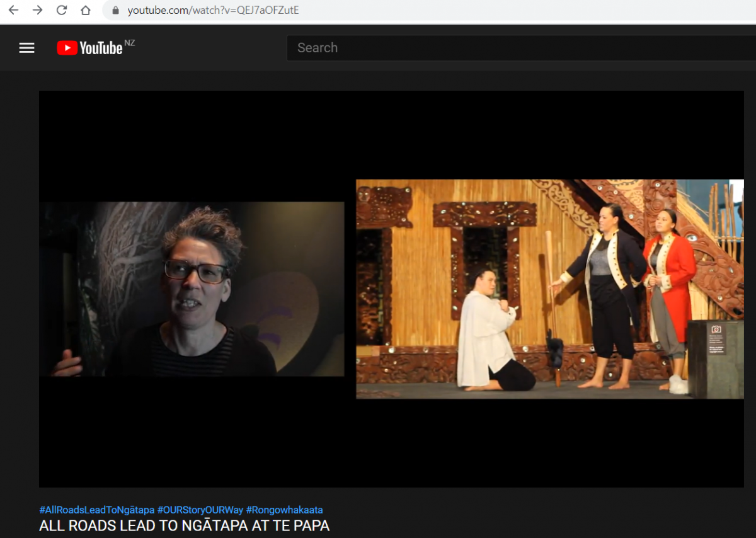Click the red YouTube play logo
This screenshot has height=538, width=756.
point(67,48)
